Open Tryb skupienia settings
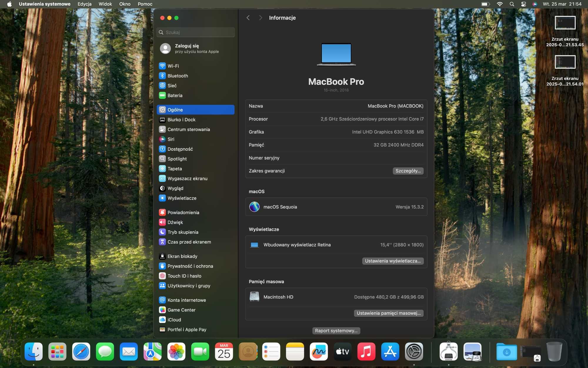Screen dimensions: 588x368 click(x=196, y=232)
